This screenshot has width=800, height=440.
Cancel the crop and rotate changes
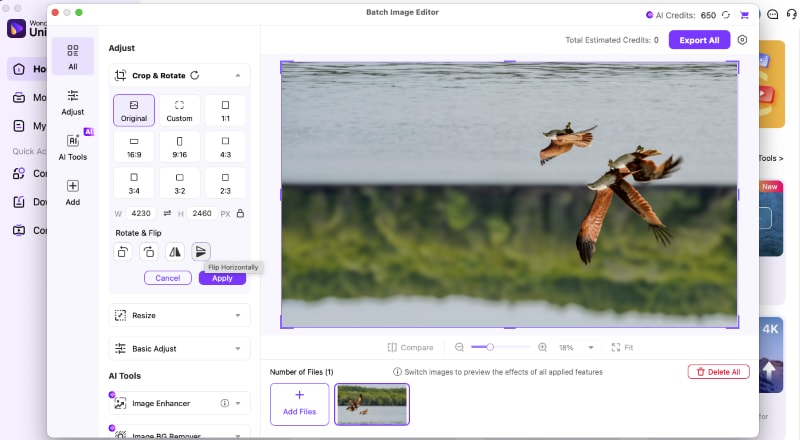point(168,278)
